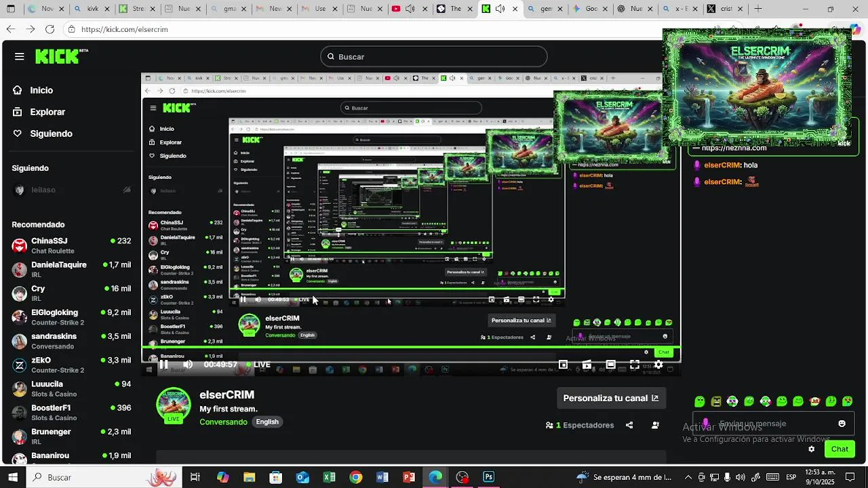Open Cry recommended channel
868x488 pixels.
(71, 293)
